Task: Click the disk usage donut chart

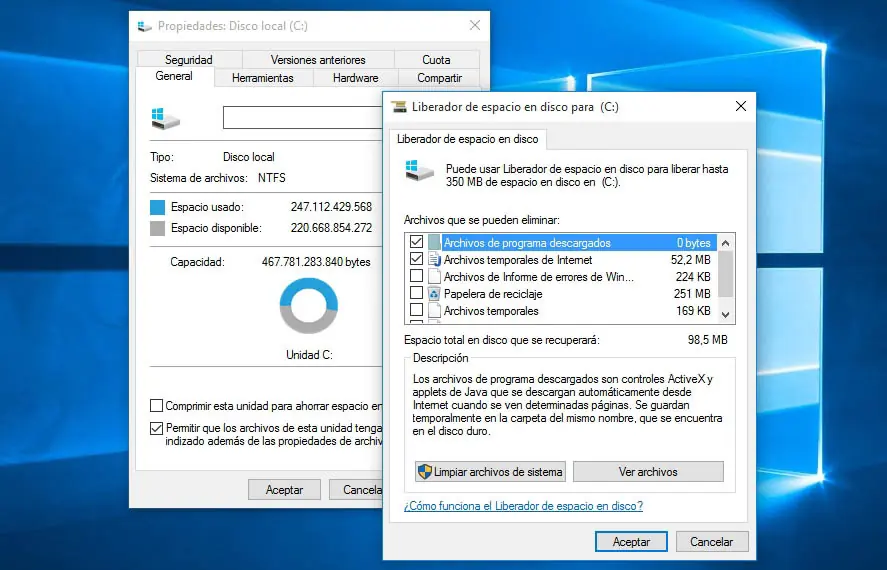Action: coord(309,305)
